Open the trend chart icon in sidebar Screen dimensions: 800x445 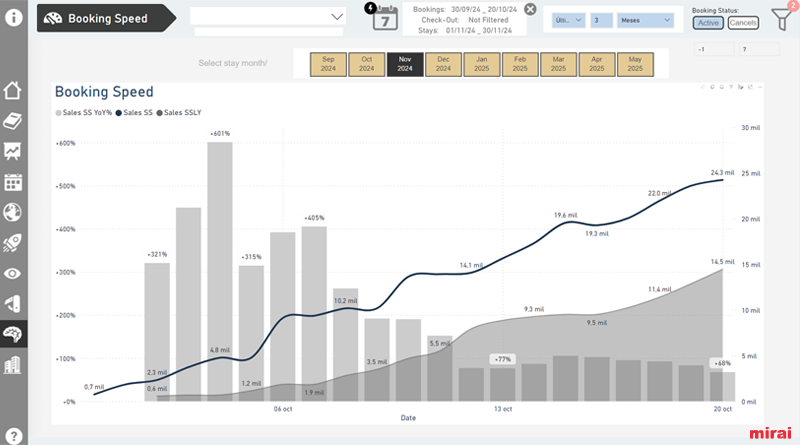tap(13, 152)
